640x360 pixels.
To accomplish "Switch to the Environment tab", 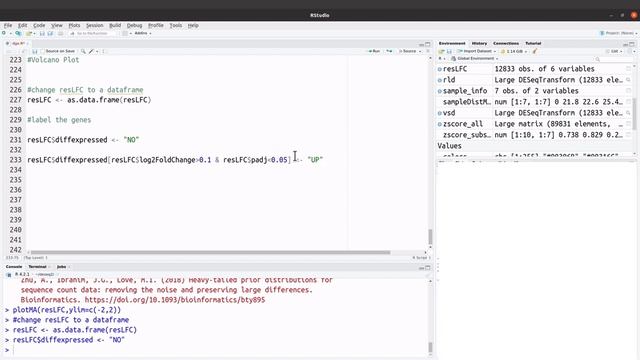I will pos(452,43).
